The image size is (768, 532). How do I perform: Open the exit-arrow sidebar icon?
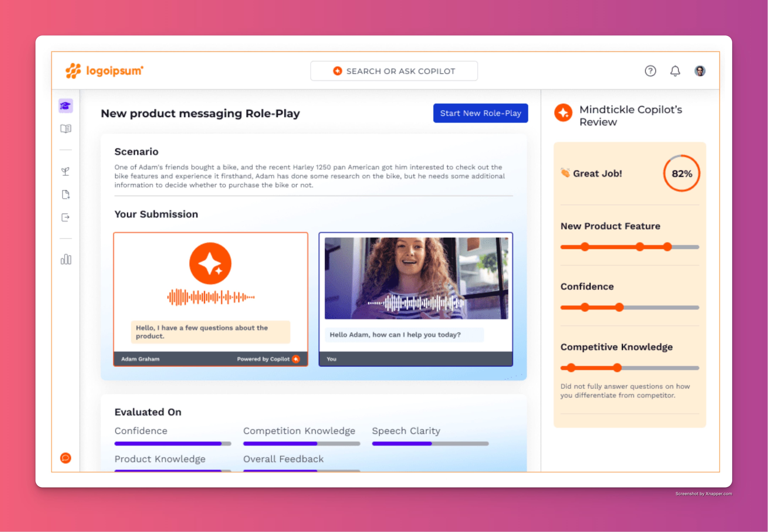click(66, 218)
